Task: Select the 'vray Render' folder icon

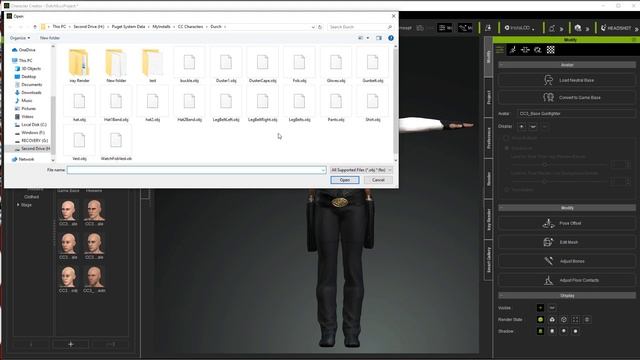Action: (x=79, y=62)
